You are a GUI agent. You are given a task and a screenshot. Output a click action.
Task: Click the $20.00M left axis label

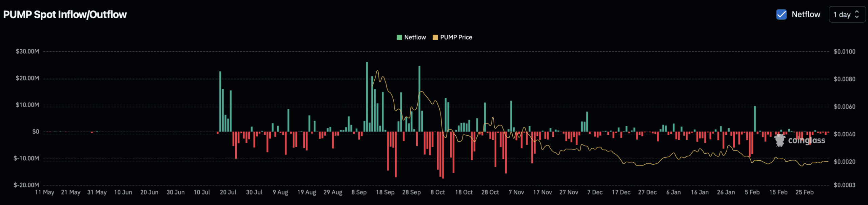coord(27,78)
